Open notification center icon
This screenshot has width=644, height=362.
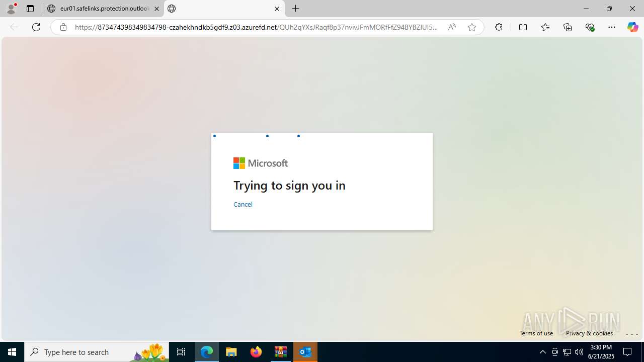pyautogui.click(x=627, y=352)
